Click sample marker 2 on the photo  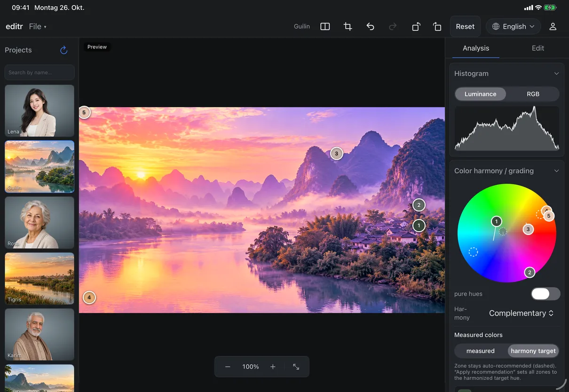419,205
